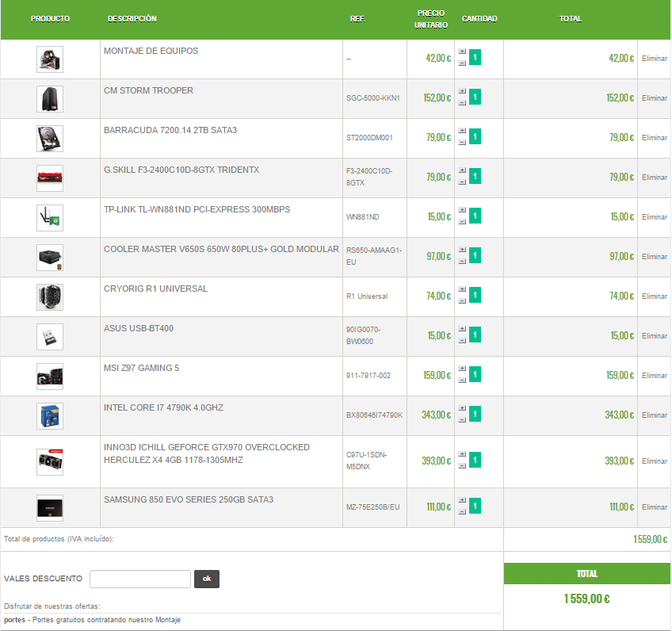Click quantity box of MONTAJE DE EQUIPOS row
This screenshot has width=672, height=631.
pyautogui.click(x=475, y=57)
